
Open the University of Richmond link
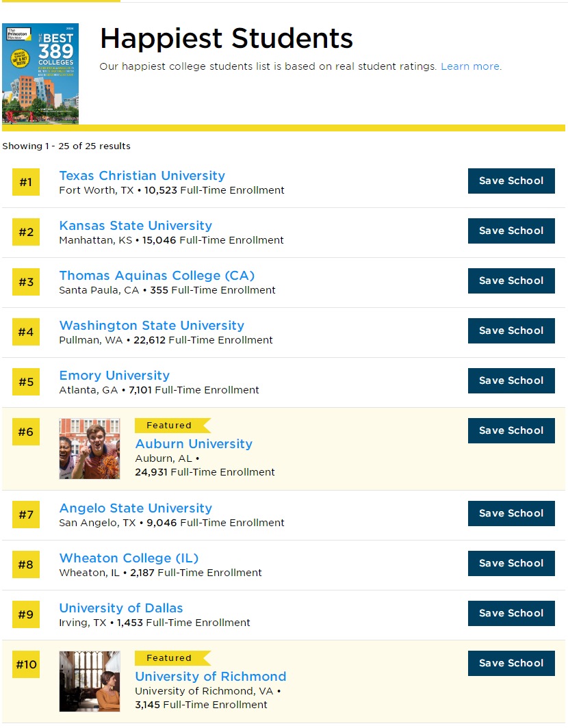[211, 677]
